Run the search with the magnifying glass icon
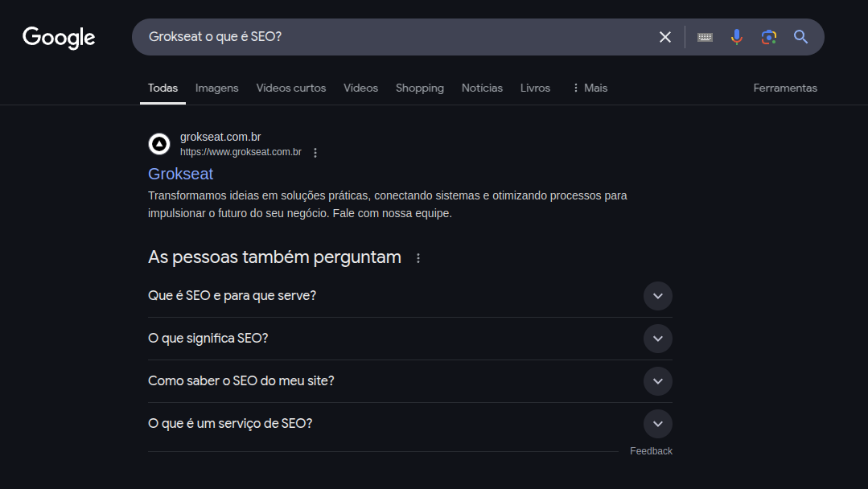The height and width of the screenshot is (489, 868). coord(800,36)
